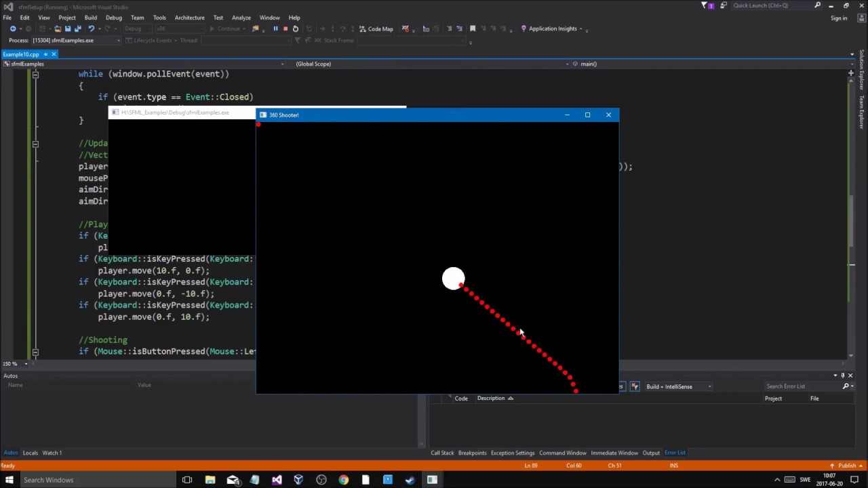Click the red Stop Debugging icon
This screenshot has height=488, width=868.
(285, 28)
